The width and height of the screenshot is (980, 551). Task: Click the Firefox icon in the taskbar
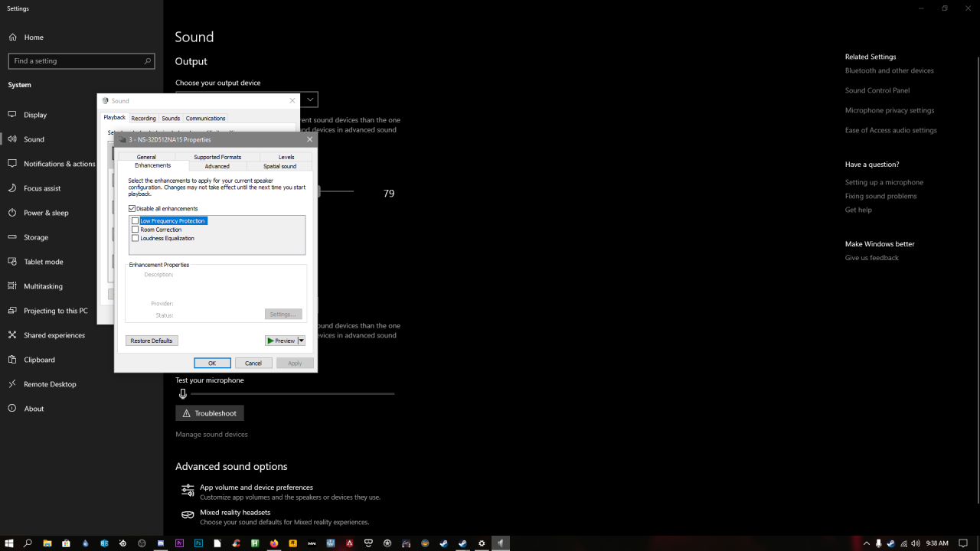274,543
